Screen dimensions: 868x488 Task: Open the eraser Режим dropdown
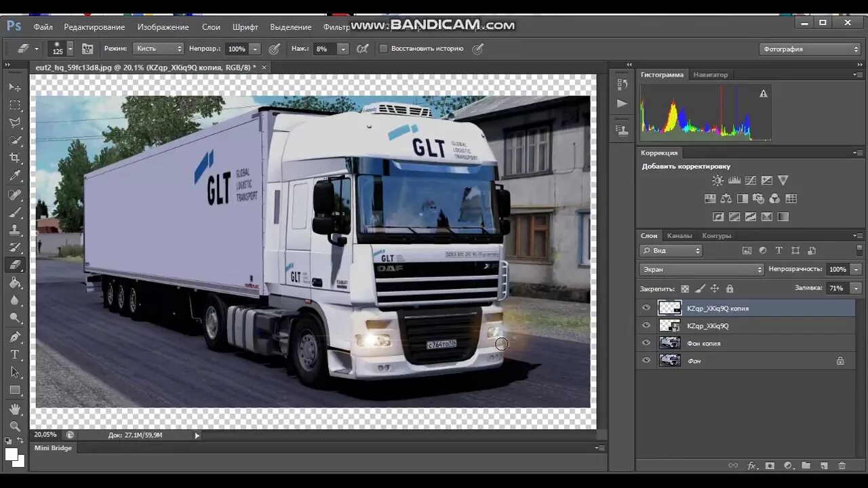point(158,49)
